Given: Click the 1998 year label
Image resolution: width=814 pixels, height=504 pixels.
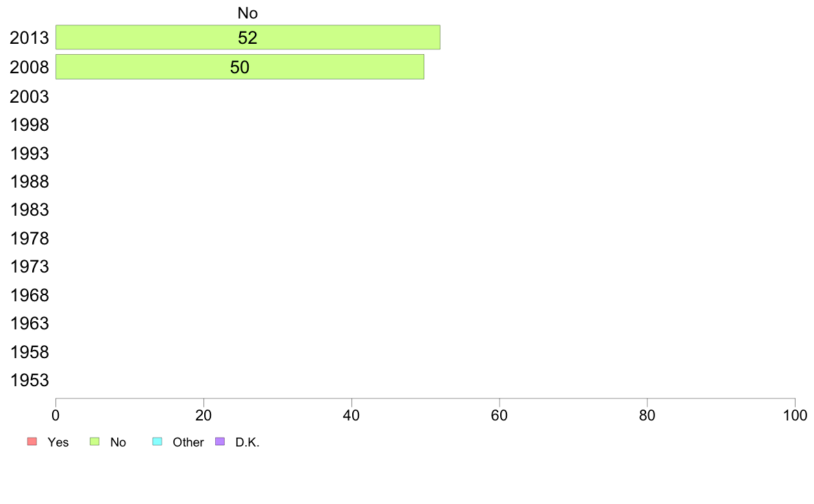Looking at the screenshot, I should [29, 125].
